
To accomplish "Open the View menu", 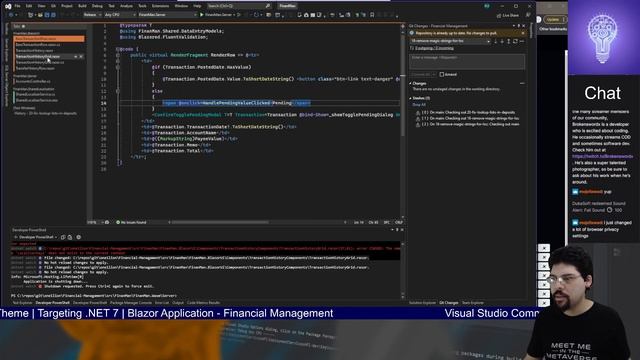I will pos(42,6).
